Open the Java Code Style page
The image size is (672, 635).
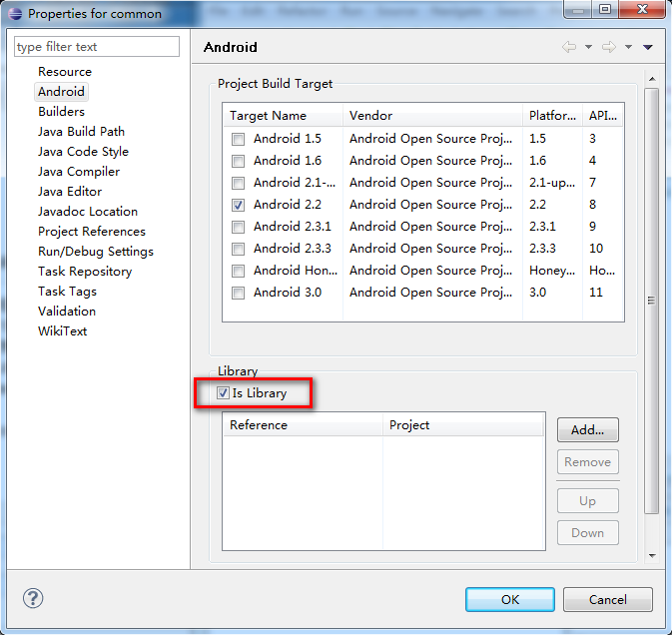(83, 151)
